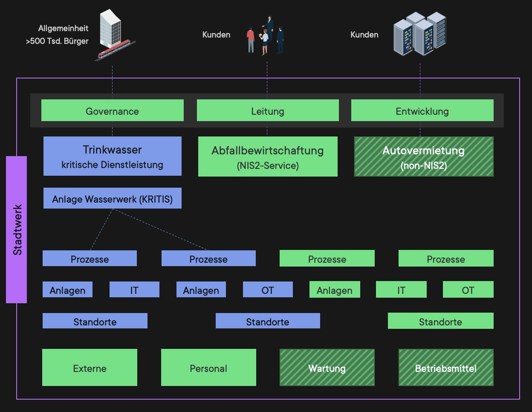Click the green OT box
532x412 pixels.
tap(468, 290)
